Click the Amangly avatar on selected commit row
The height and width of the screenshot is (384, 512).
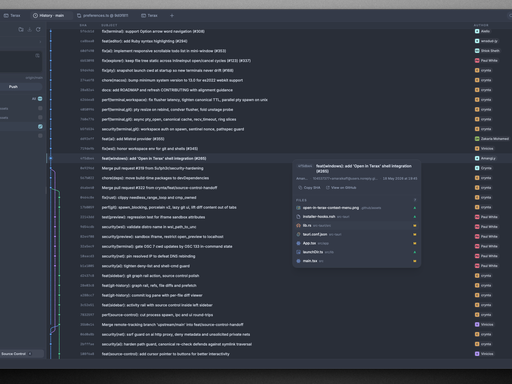(x=477, y=158)
